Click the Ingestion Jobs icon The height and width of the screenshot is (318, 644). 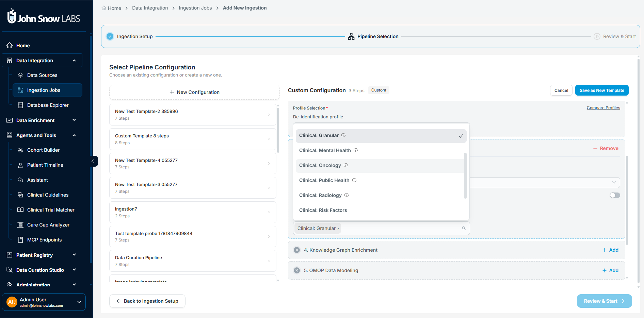pyautogui.click(x=20, y=90)
